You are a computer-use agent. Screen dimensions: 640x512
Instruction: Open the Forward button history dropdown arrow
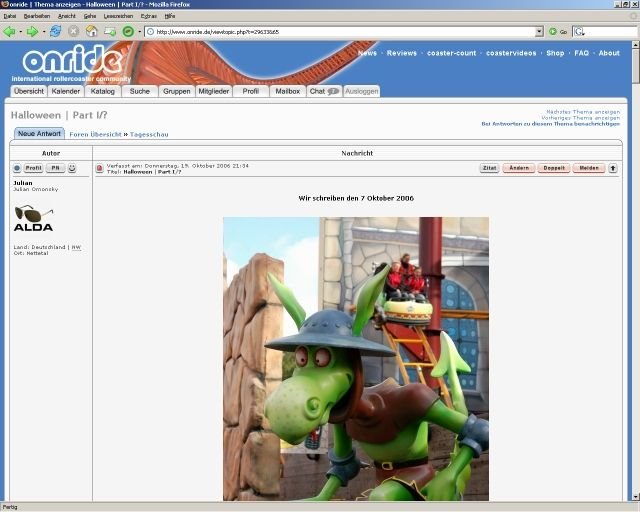43,32
